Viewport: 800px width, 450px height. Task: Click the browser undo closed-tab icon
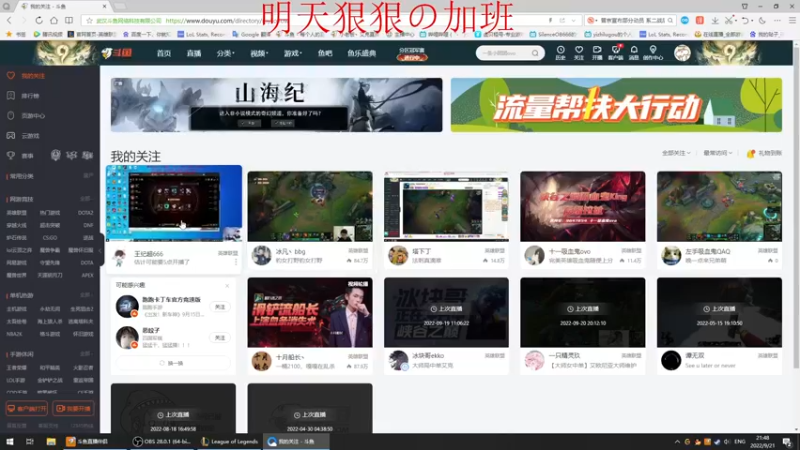pos(746,20)
